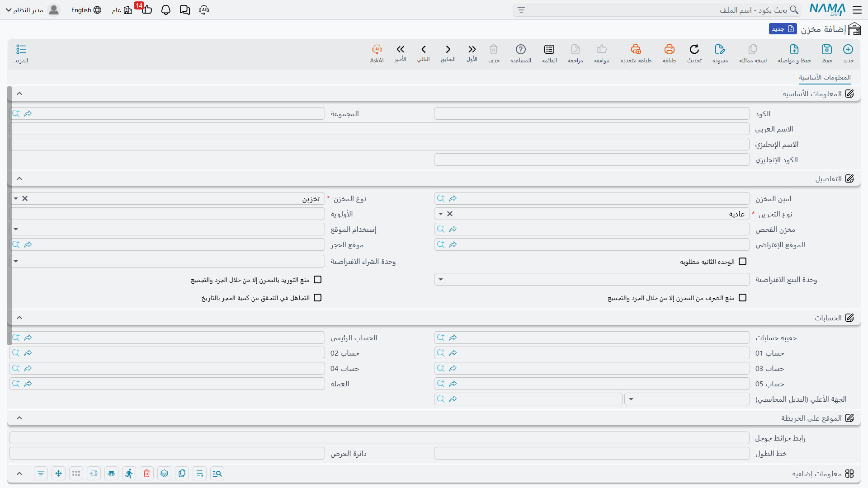868x488 pixels.
Task: Open the القائمة (List) view icon
Action: coord(549,49)
